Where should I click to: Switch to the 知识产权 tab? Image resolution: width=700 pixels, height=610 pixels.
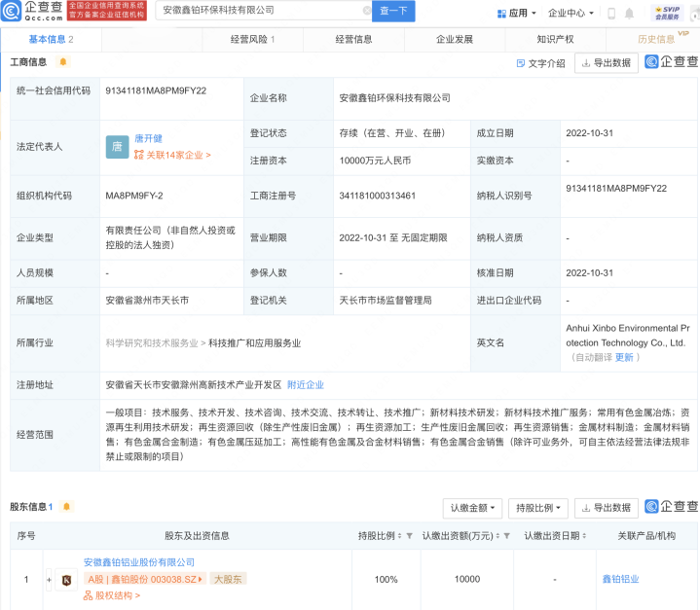point(555,40)
